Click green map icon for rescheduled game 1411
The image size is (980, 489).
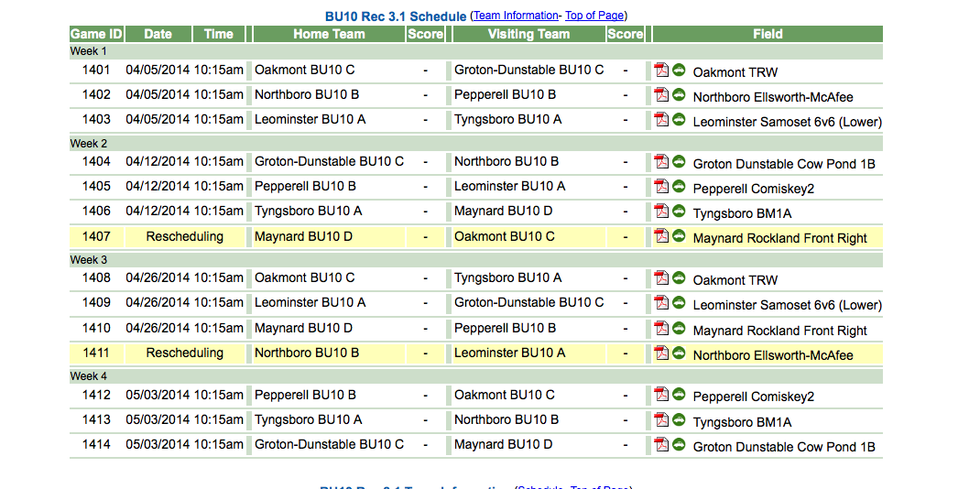point(679,353)
